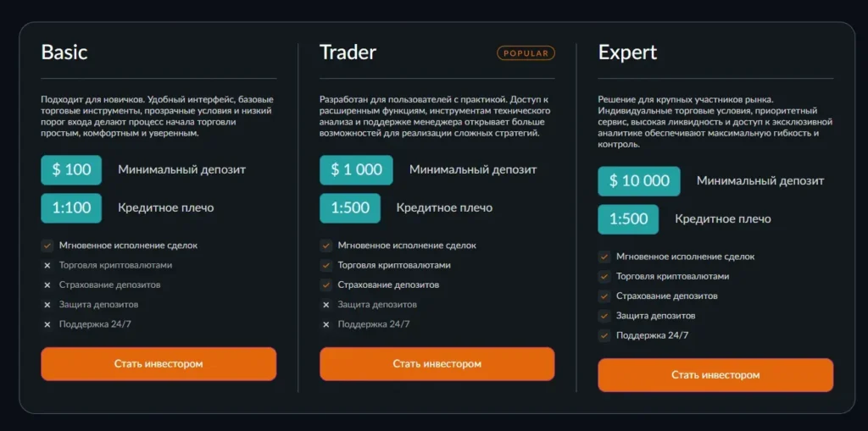Click Trader's Торговля криптовалютами checkmark

(x=326, y=265)
